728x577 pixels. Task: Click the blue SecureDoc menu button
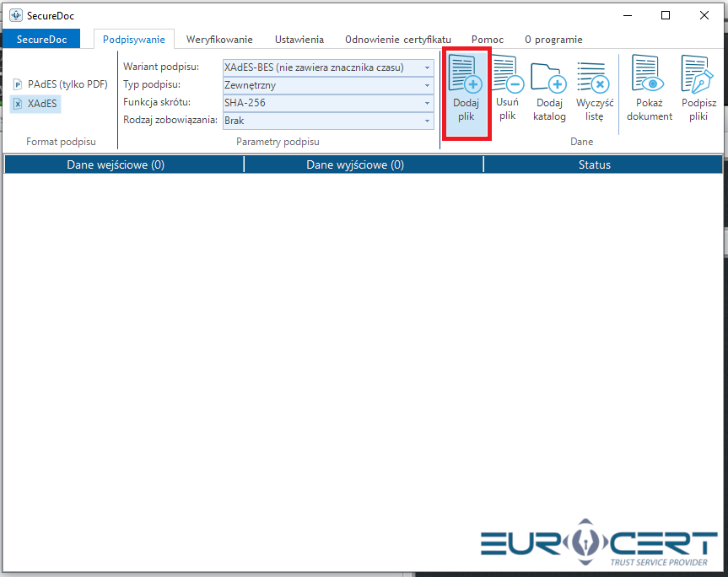(40, 39)
